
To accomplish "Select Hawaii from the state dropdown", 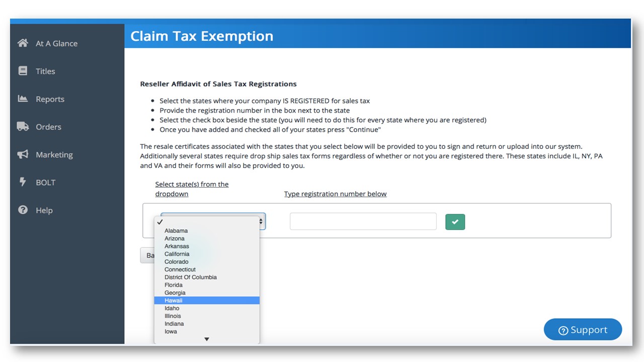I will click(x=173, y=300).
